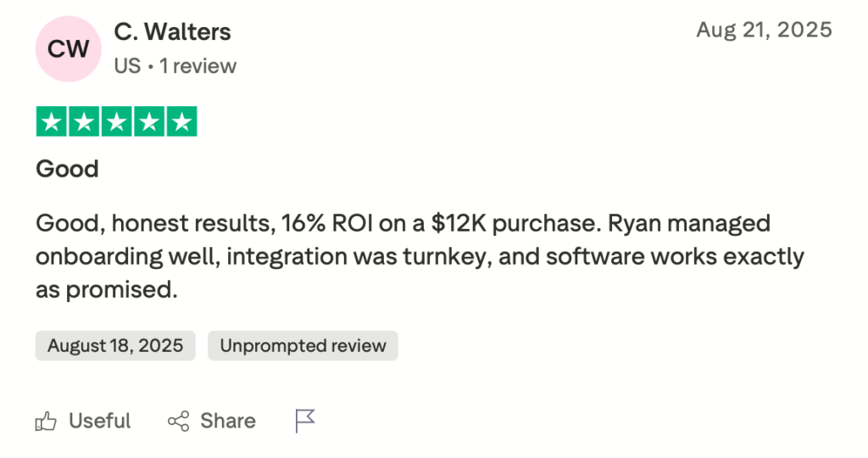Select the third green rating star

[x=116, y=122]
